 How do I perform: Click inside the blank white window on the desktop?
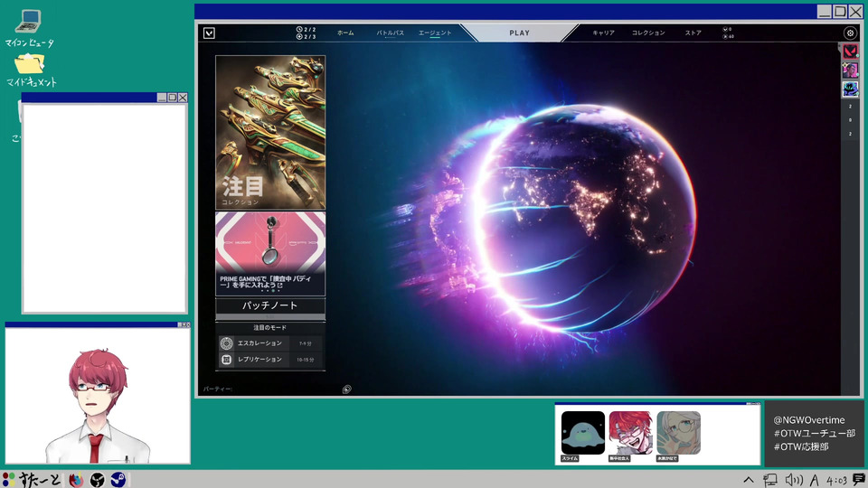(x=104, y=209)
